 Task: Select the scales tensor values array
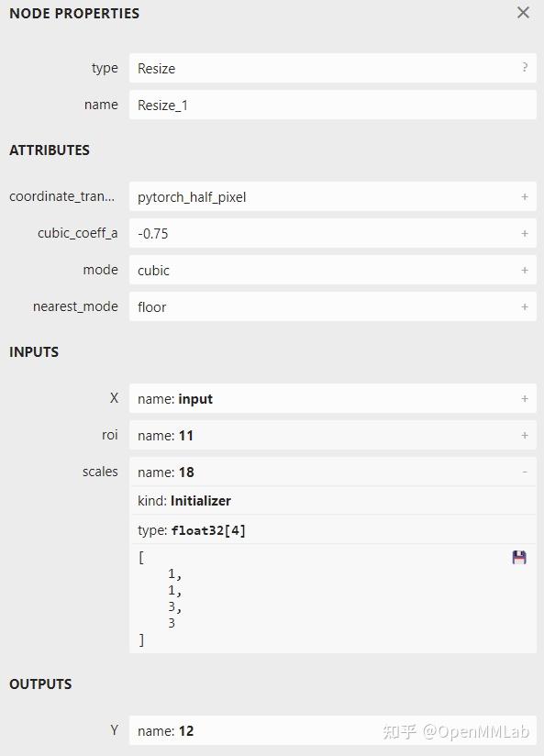(x=333, y=599)
